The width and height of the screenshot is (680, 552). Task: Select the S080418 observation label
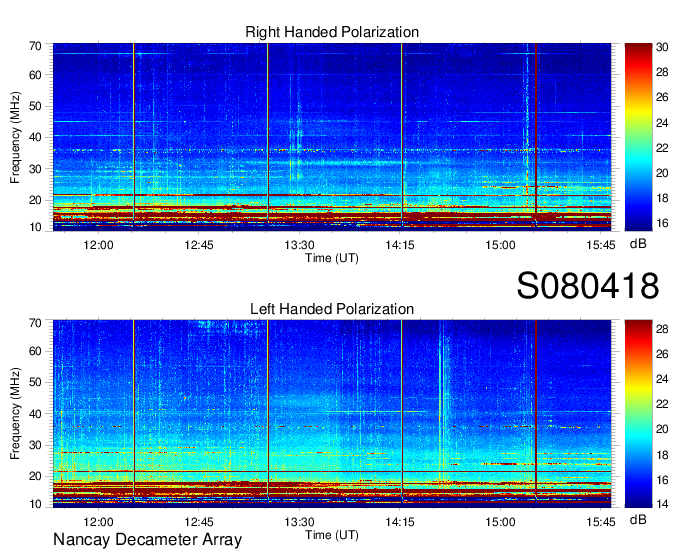pos(588,286)
